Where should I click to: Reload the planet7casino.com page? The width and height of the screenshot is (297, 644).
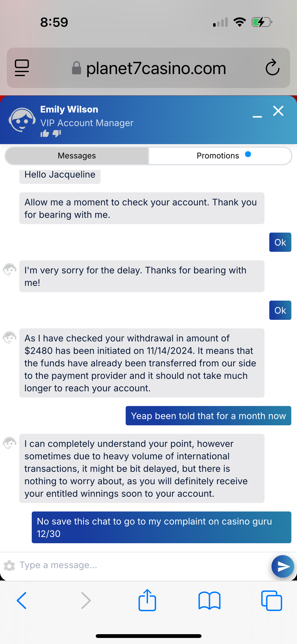click(272, 68)
